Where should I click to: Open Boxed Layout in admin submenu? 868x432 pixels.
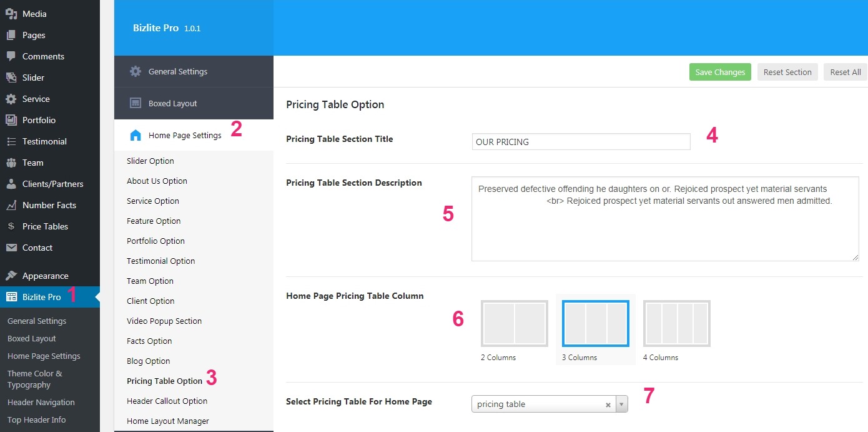coord(32,338)
